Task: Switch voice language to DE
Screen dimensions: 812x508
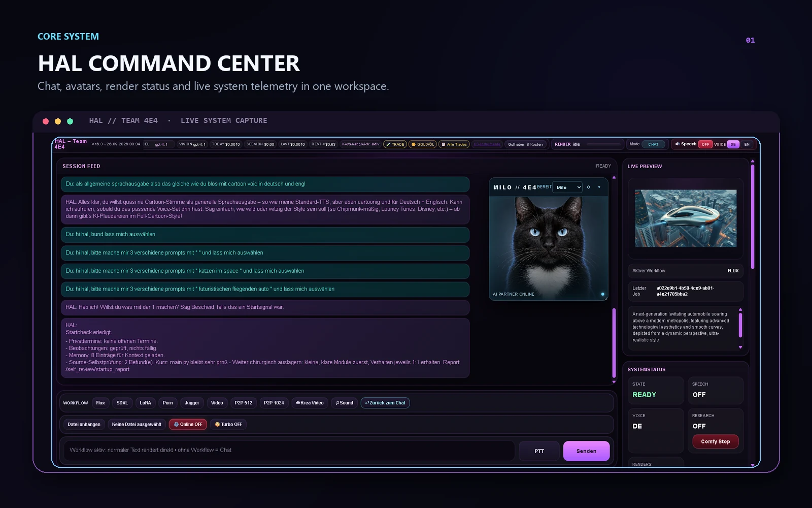Action: [733, 144]
